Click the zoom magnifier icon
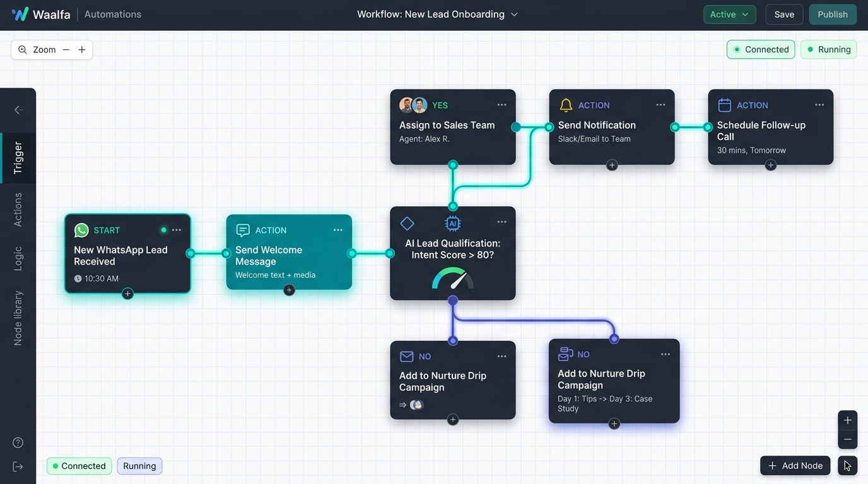Viewport: 868px width, 484px height. pyautogui.click(x=23, y=50)
